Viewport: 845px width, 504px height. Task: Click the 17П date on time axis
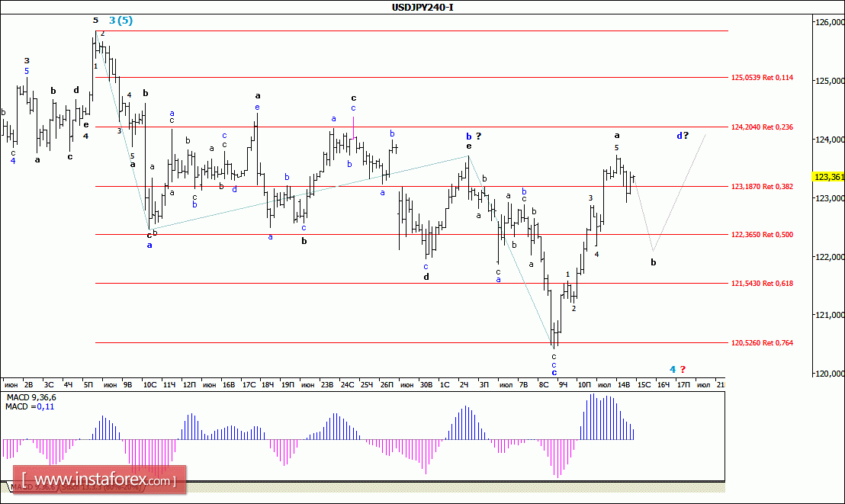click(683, 385)
